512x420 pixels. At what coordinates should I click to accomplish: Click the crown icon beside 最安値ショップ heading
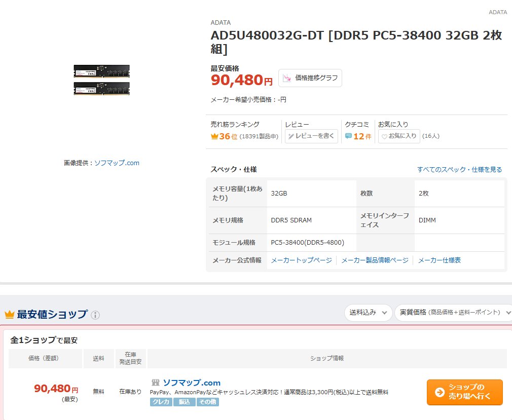click(x=10, y=315)
